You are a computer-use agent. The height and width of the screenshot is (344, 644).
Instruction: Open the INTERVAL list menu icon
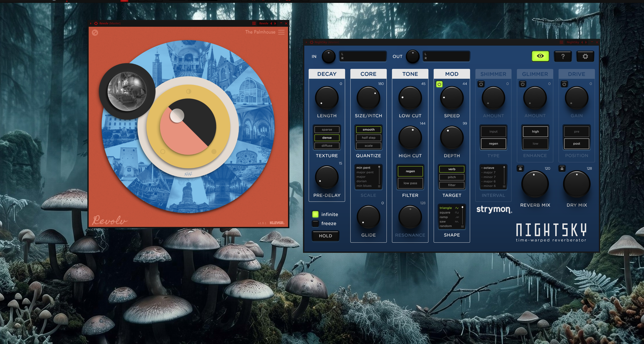pyautogui.click(x=504, y=186)
